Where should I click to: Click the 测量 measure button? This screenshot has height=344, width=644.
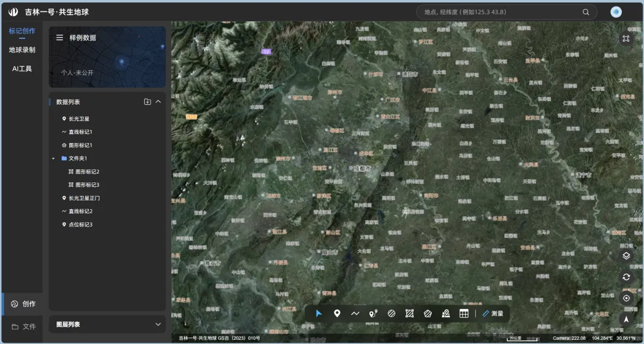pos(493,314)
